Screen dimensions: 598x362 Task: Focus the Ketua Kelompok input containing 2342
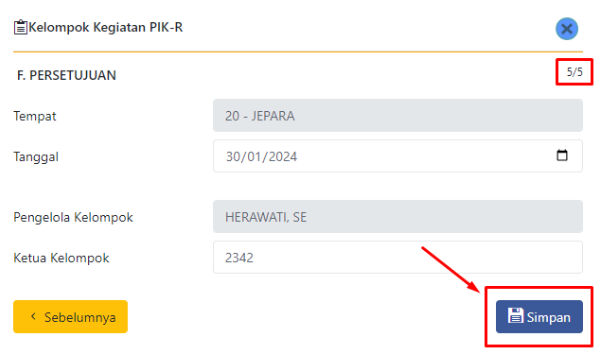click(x=398, y=257)
